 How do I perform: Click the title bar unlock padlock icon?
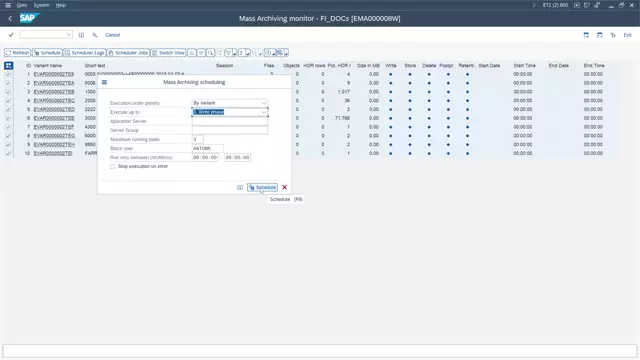[597, 5]
